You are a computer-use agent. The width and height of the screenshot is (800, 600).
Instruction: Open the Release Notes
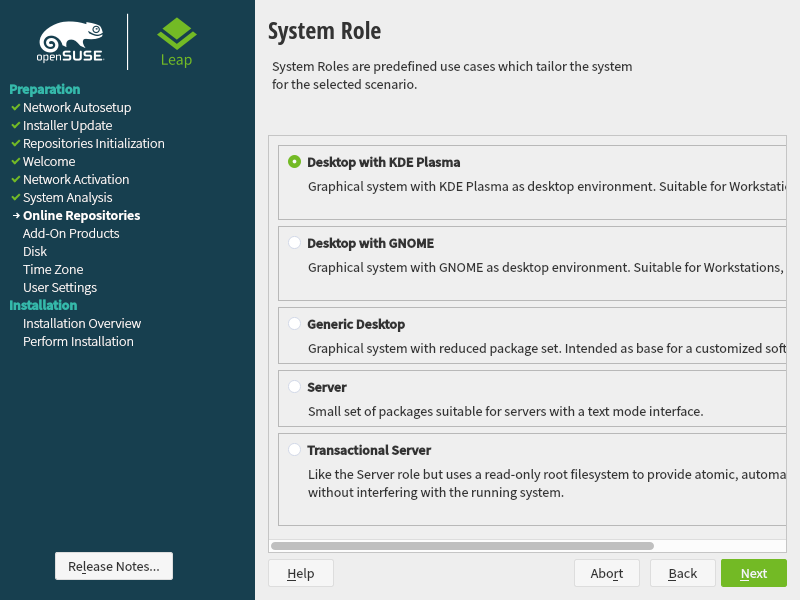click(x=114, y=566)
